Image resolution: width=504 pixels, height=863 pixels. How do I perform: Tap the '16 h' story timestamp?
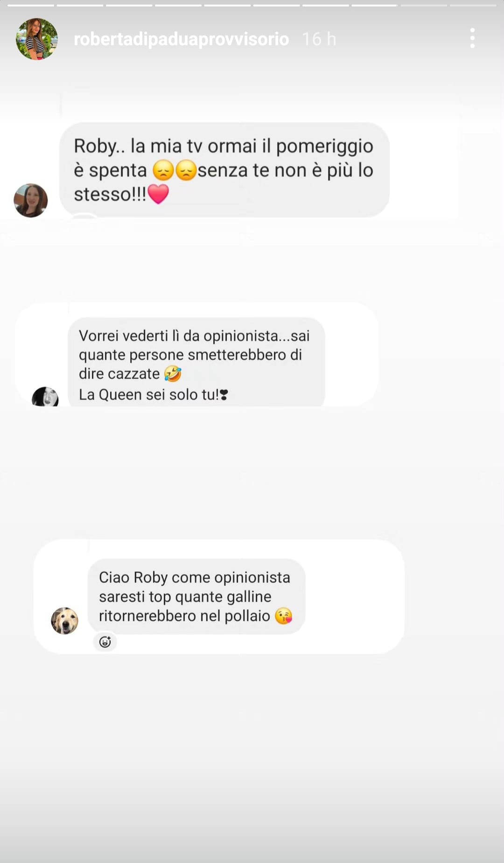pos(319,39)
